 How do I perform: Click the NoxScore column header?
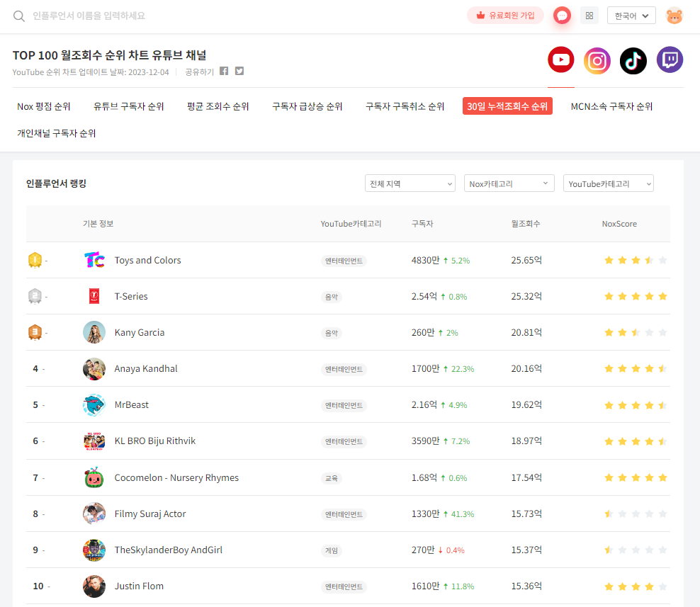pos(619,224)
